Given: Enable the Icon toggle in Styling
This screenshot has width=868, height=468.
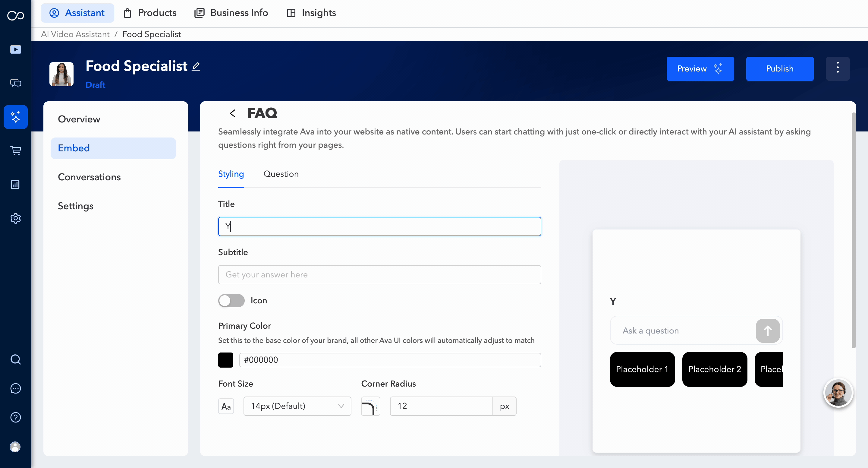Looking at the screenshot, I should pyautogui.click(x=231, y=300).
